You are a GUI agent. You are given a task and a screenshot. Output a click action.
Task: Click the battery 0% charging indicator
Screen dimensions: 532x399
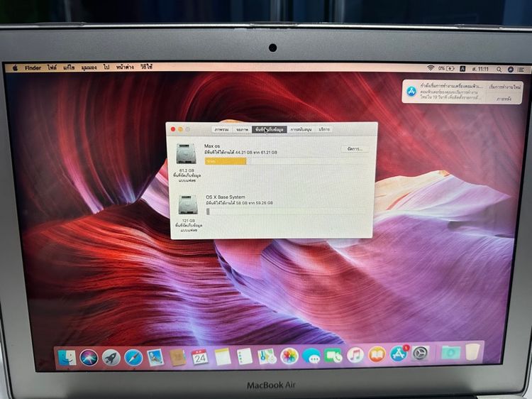tap(446, 68)
